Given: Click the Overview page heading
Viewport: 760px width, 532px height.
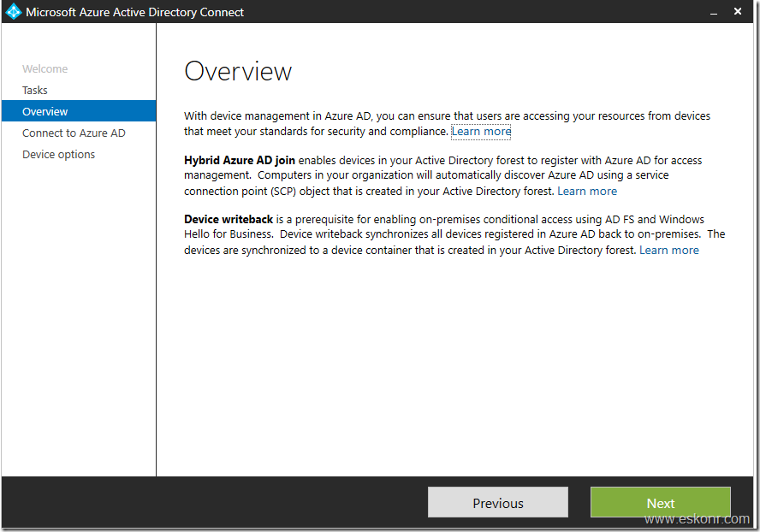Looking at the screenshot, I should coord(238,71).
